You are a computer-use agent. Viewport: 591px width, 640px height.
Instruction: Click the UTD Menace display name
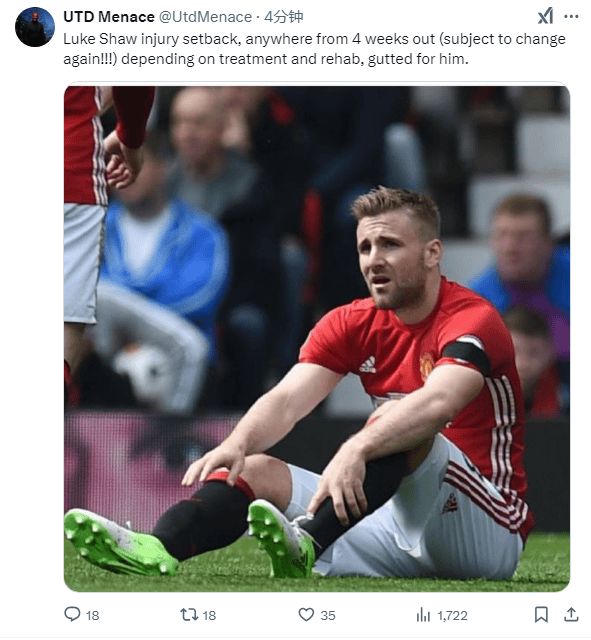pos(109,17)
